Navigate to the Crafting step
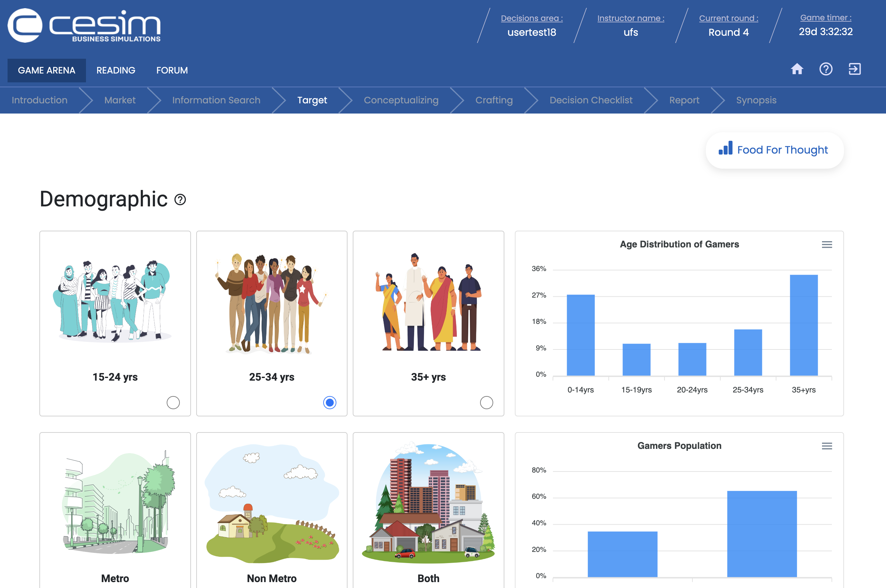Screen dimensions: 886x588 (494, 100)
